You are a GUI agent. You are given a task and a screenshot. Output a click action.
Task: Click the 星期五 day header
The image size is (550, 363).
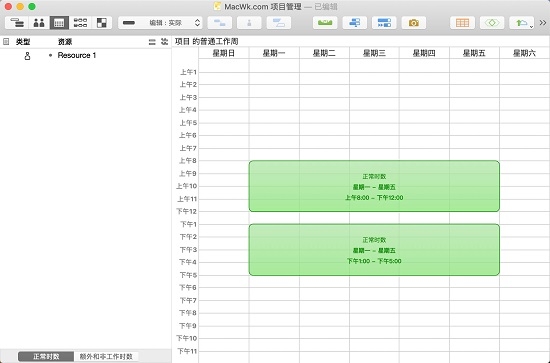coord(474,53)
